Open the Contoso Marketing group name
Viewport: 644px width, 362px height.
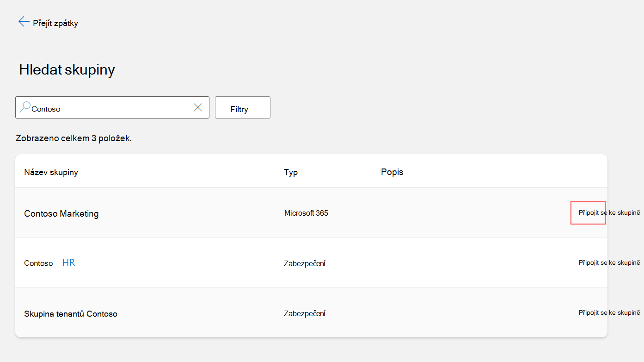pyautogui.click(x=61, y=213)
